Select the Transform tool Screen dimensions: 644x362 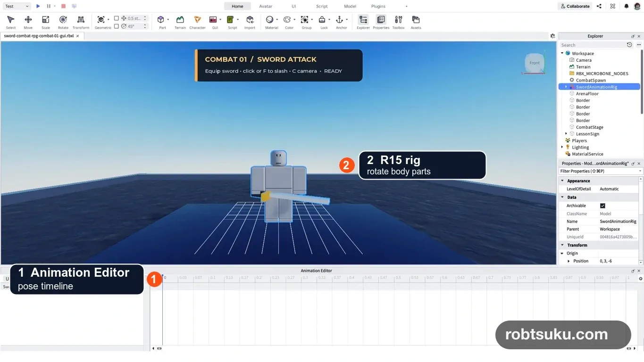81,22
